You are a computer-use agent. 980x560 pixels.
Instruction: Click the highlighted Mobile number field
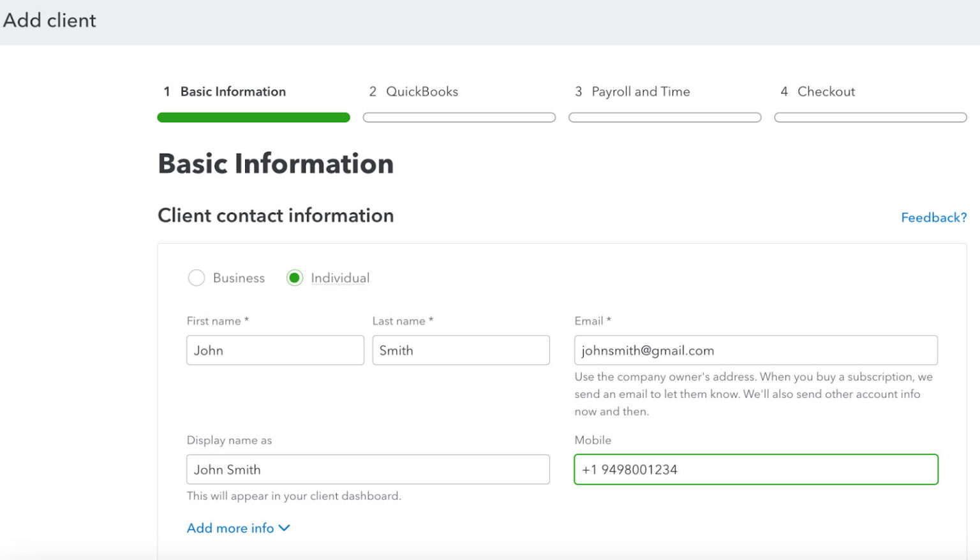coord(755,469)
